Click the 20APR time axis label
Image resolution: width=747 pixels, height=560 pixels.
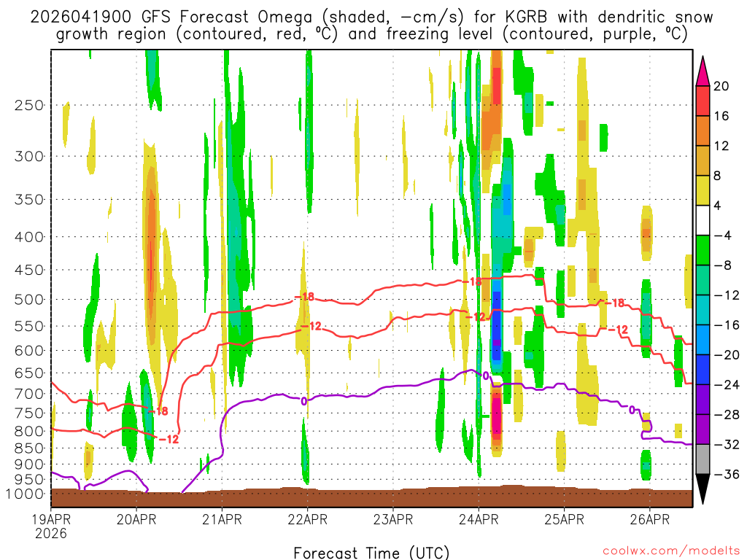[136, 519]
